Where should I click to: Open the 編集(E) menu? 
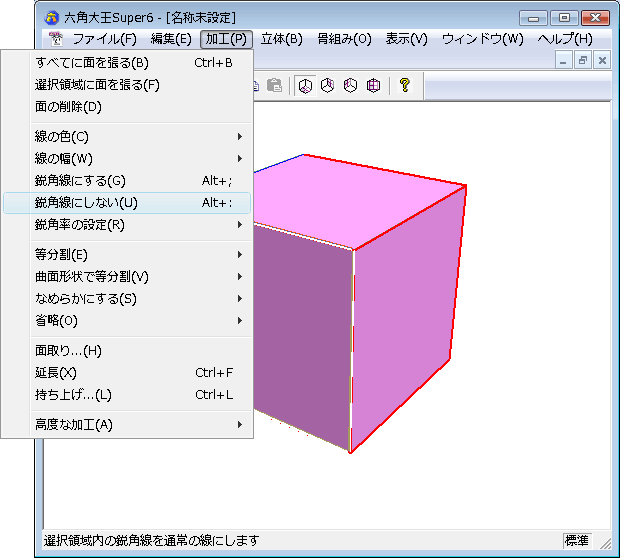(x=171, y=39)
